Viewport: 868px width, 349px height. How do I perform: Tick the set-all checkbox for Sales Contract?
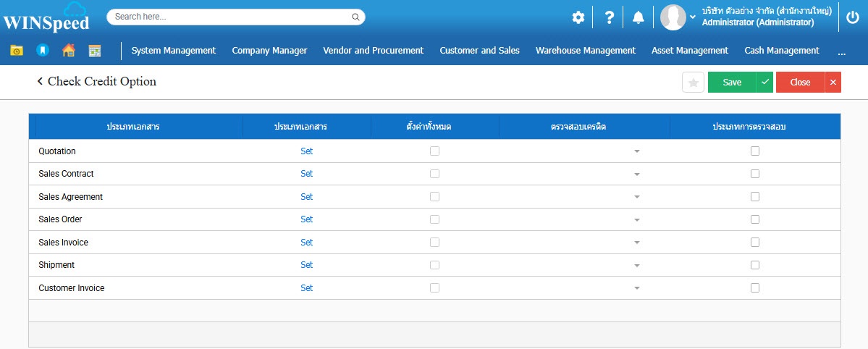(x=434, y=173)
